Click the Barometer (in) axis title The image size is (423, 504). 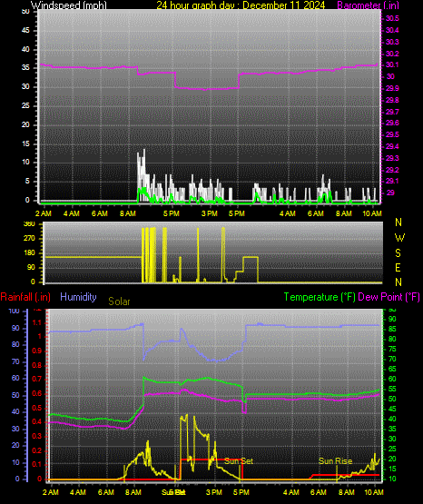point(369,5)
